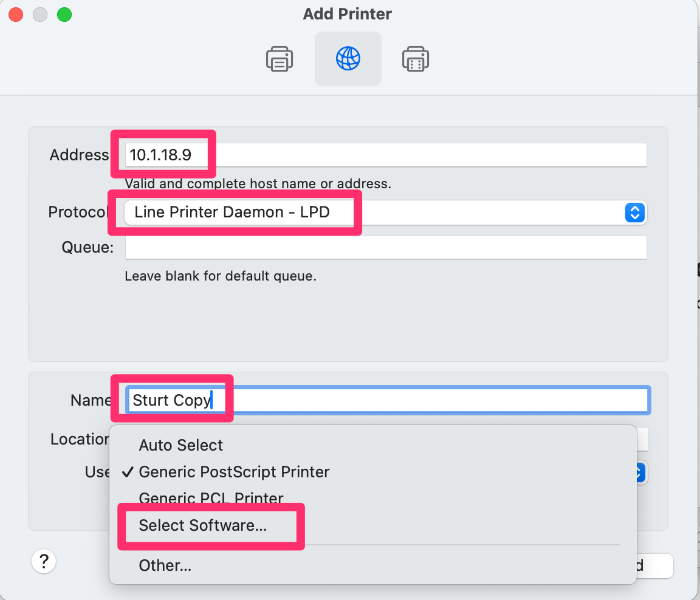Select Generic PostScript Printer option
The height and width of the screenshot is (600, 700).
[x=234, y=472]
